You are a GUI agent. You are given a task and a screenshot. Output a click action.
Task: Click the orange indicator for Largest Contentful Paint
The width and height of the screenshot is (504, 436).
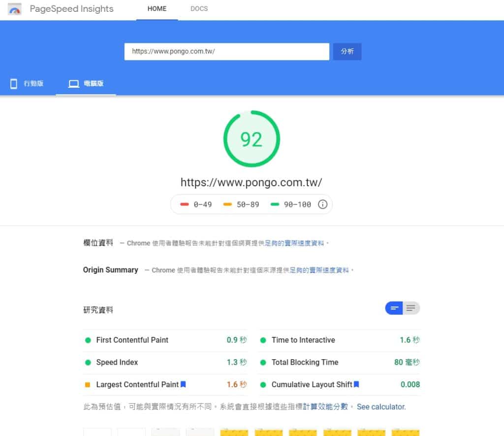(88, 384)
